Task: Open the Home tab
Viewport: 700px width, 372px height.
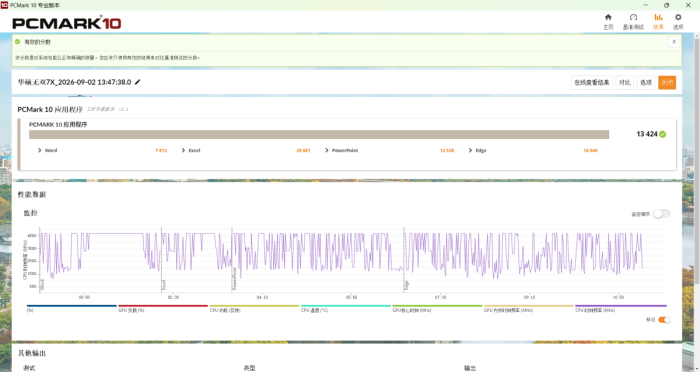Action: coord(608,21)
